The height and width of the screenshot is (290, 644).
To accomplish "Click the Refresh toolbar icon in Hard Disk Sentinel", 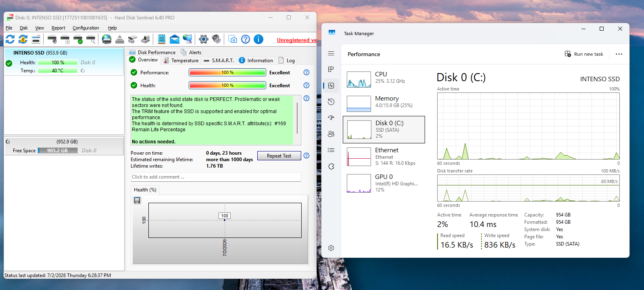I will tap(10, 39).
